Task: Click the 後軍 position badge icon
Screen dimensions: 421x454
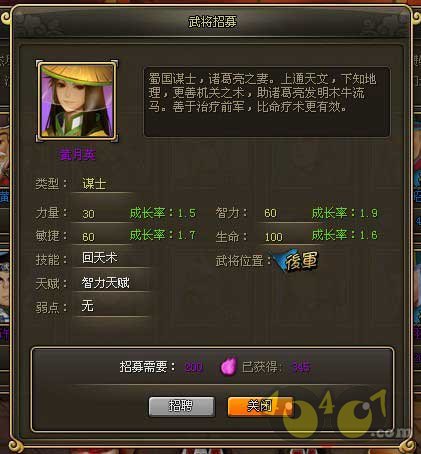Action: pos(297,261)
